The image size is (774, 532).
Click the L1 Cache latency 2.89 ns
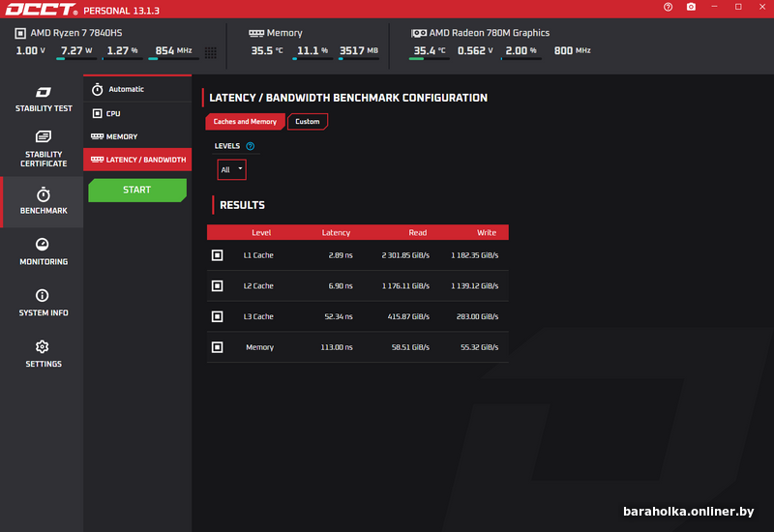click(x=341, y=255)
